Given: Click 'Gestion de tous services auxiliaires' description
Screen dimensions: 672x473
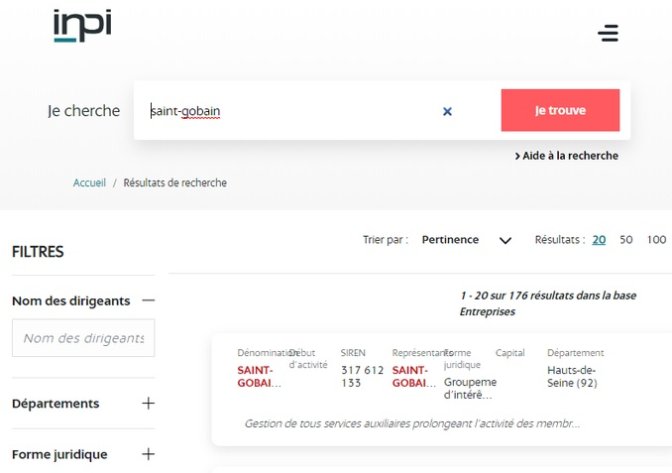Looking at the screenshot, I should click(412, 424).
